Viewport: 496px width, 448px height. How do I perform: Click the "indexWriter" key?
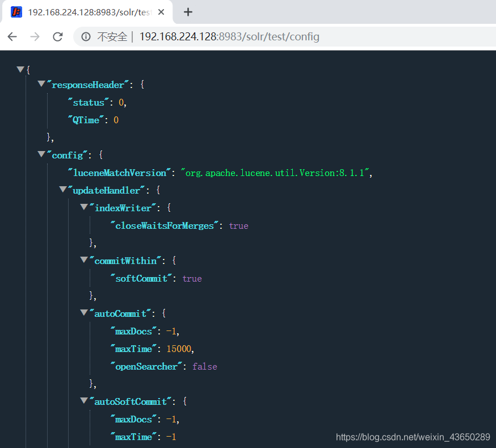[x=123, y=208]
